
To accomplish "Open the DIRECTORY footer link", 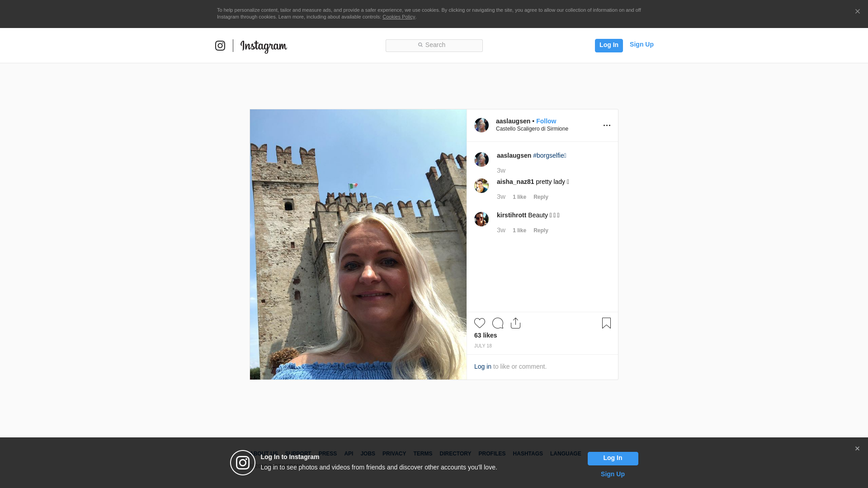I will (455, 454).
